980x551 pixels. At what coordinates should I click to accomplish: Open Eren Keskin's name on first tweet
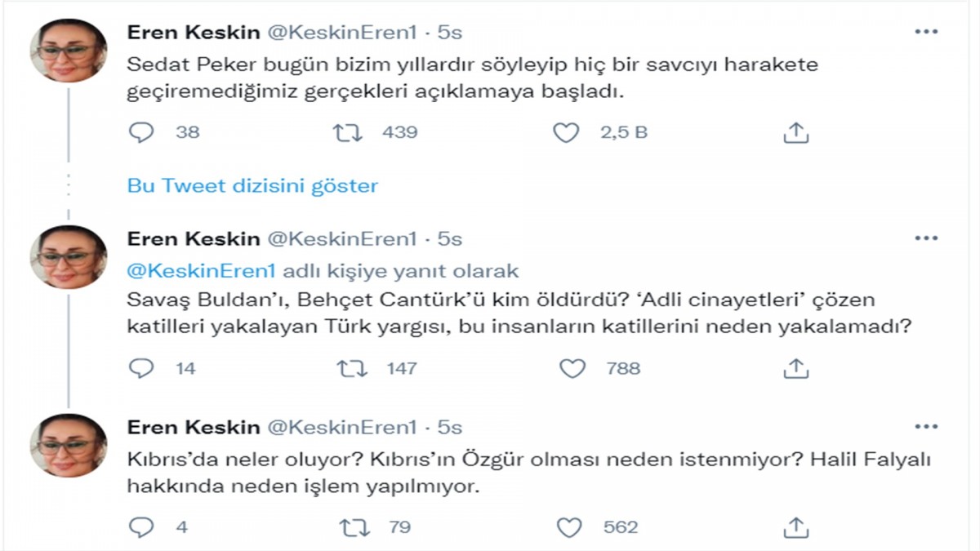point(194,33)
